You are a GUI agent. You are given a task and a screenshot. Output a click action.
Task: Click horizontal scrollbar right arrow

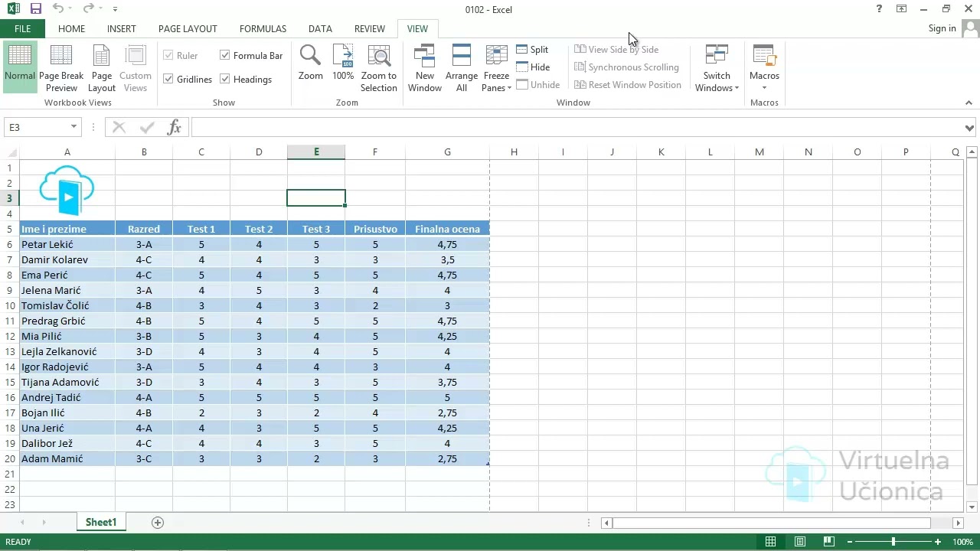(x=958, y=523)
